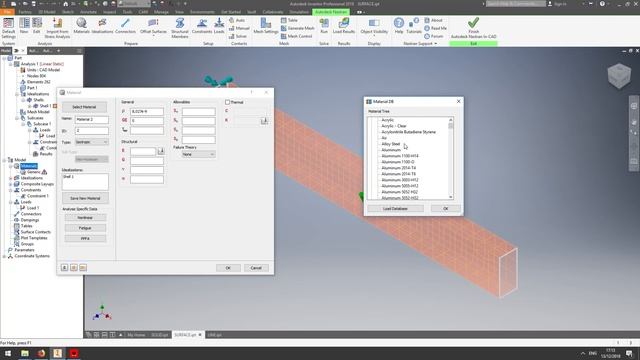This screenshot has height=360, width=640.
Task: Click the material Name input field
Action: point(92,119)
